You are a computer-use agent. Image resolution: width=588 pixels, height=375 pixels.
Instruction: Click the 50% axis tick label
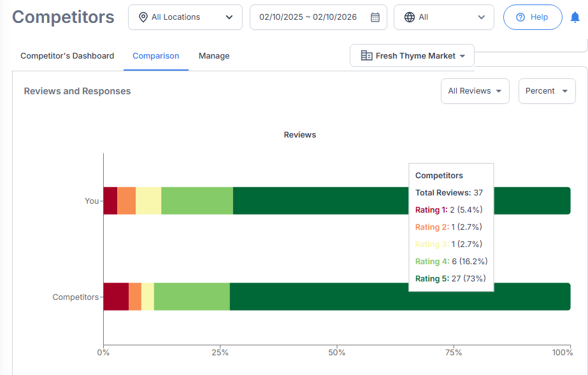pyautogui.click(x=337, y=353)
